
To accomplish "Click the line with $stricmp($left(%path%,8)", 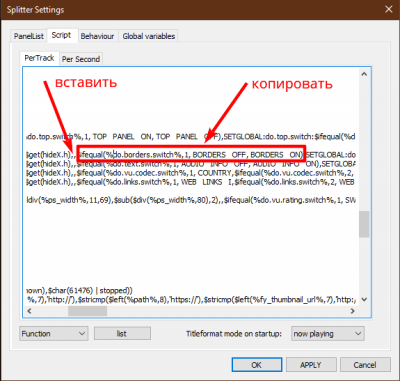I will 191,299.
